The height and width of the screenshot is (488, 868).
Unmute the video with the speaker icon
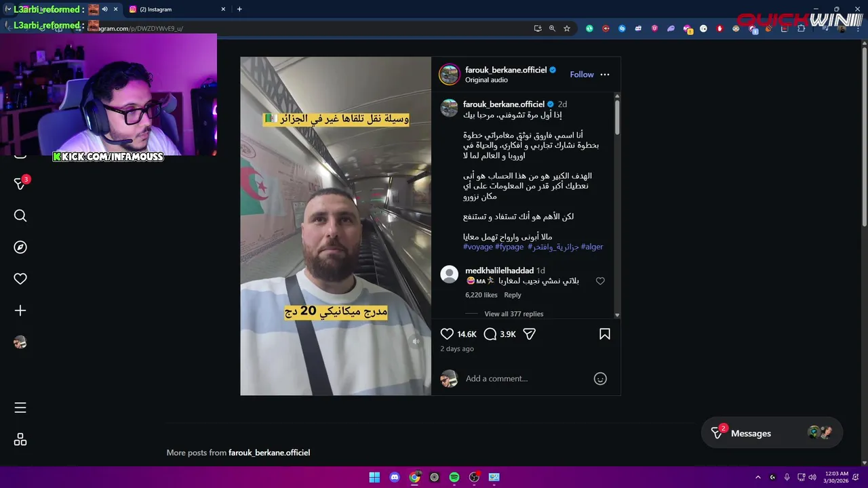click(416, 342)
